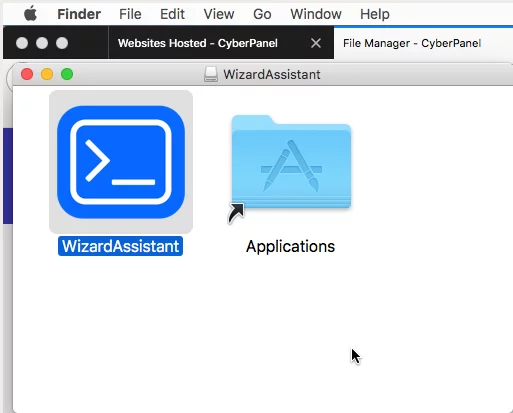This screenshot has height=413, width=513.
Task: Open the Help menu
Action: [375, 14]
